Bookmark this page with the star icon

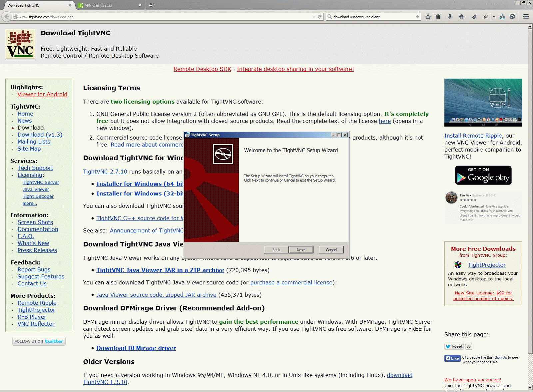pyautogui.click(x=428, y=17)
